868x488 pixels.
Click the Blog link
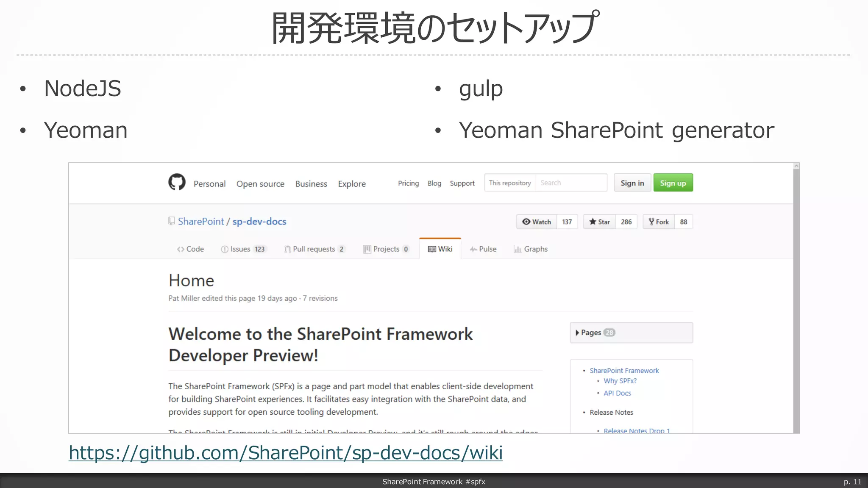point(434,183)
